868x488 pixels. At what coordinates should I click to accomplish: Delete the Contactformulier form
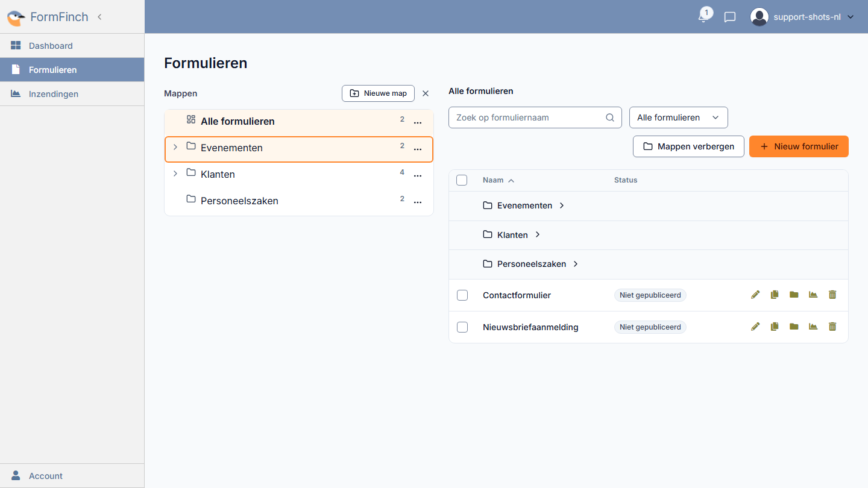(832, 295)
